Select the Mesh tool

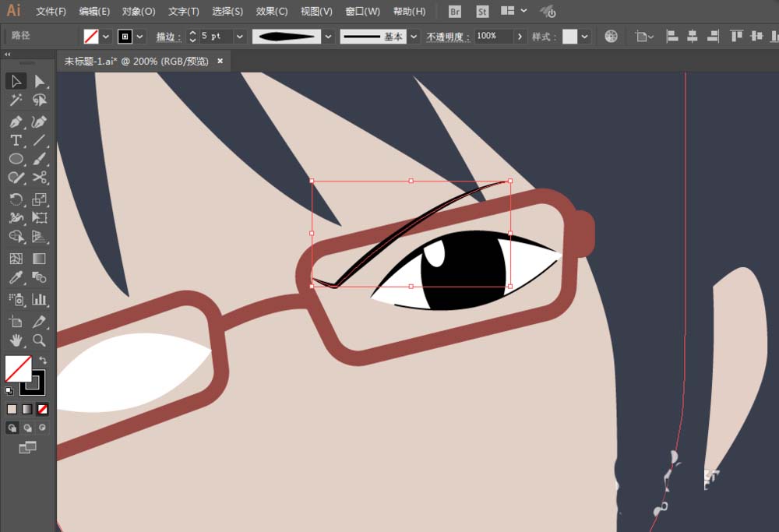click(x=16, y=259)
